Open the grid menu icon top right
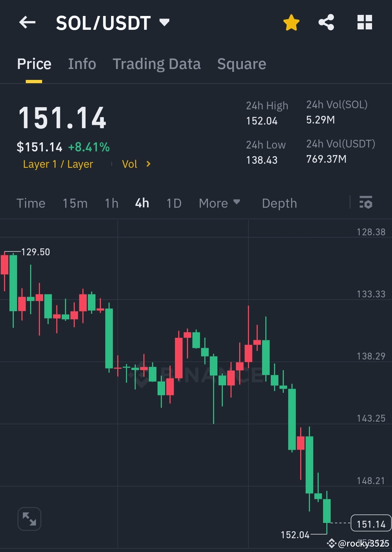392x552 pixels. tap(364, 23)
